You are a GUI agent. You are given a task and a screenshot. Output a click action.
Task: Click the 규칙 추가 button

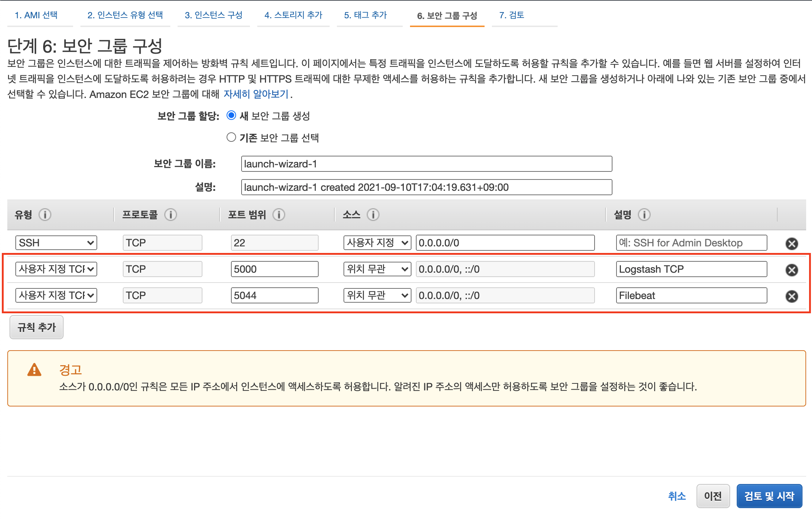coord(37,327)
